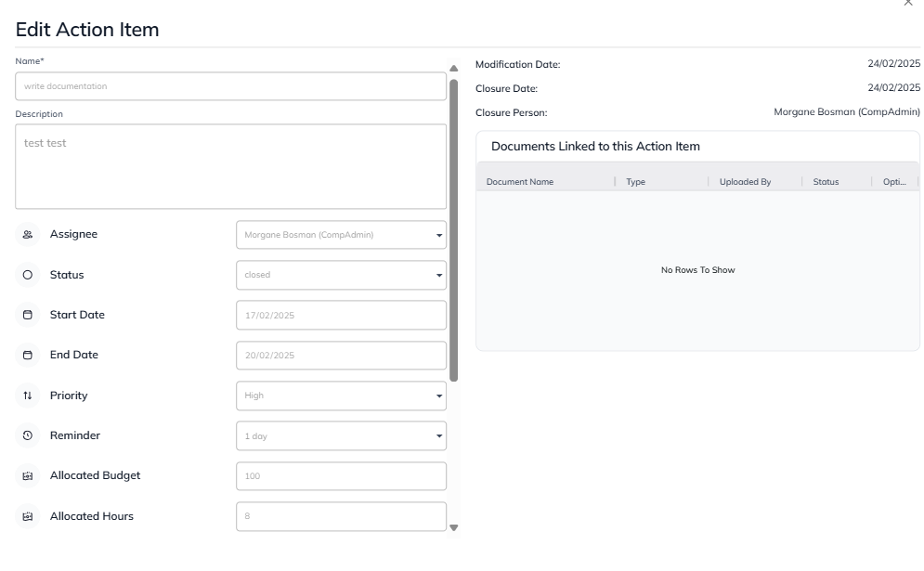Click the form scrollbar down arrow
924x571 pixels.
454,527
